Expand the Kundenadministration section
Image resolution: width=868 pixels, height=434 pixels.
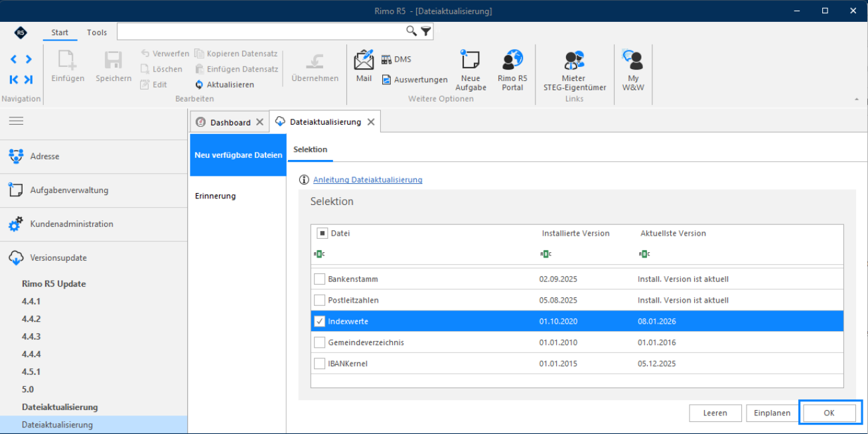click(94, 224)
